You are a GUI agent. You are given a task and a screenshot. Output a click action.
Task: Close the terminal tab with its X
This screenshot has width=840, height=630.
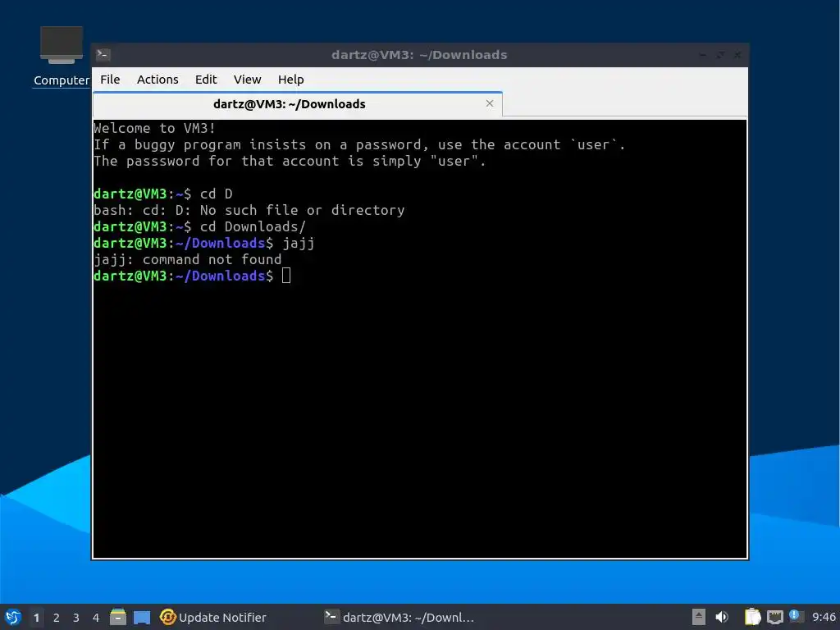coord(490,103)
